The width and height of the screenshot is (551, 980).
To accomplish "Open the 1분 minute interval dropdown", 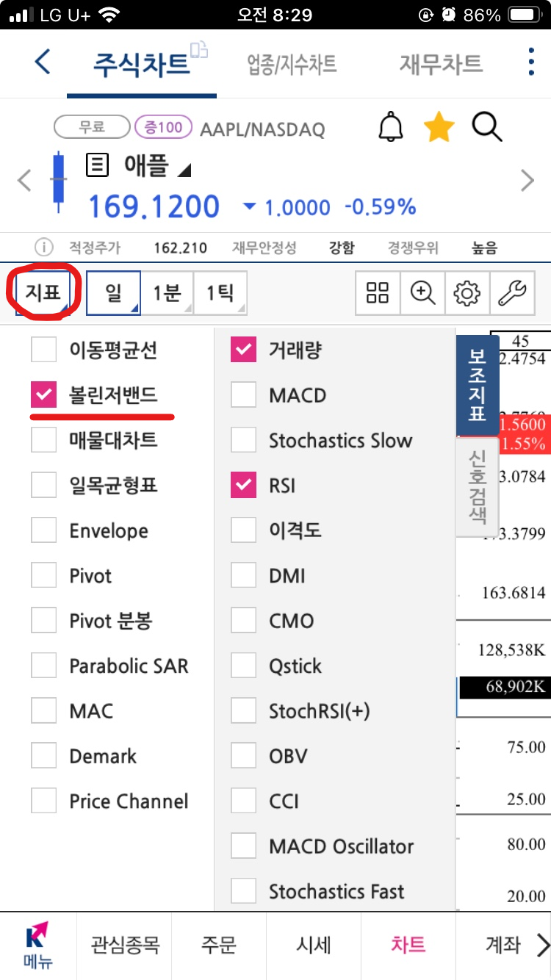I will pos(167,293).
